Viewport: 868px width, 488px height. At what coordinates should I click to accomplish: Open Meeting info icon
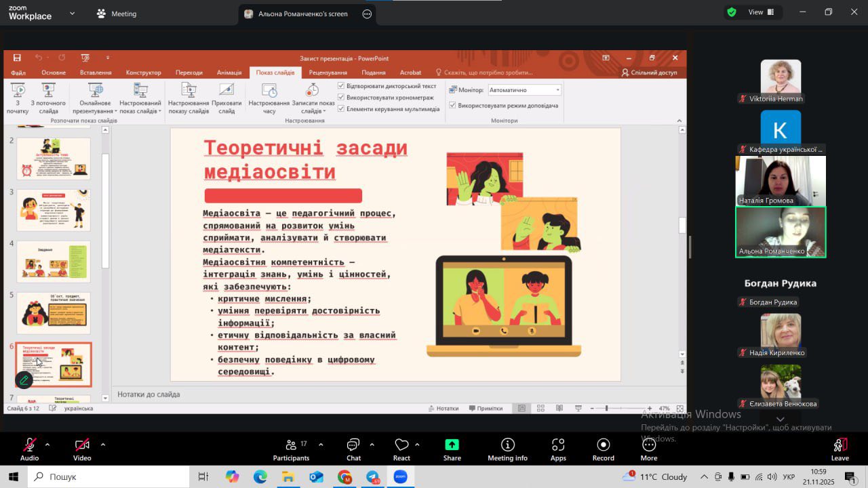(507, 445)
